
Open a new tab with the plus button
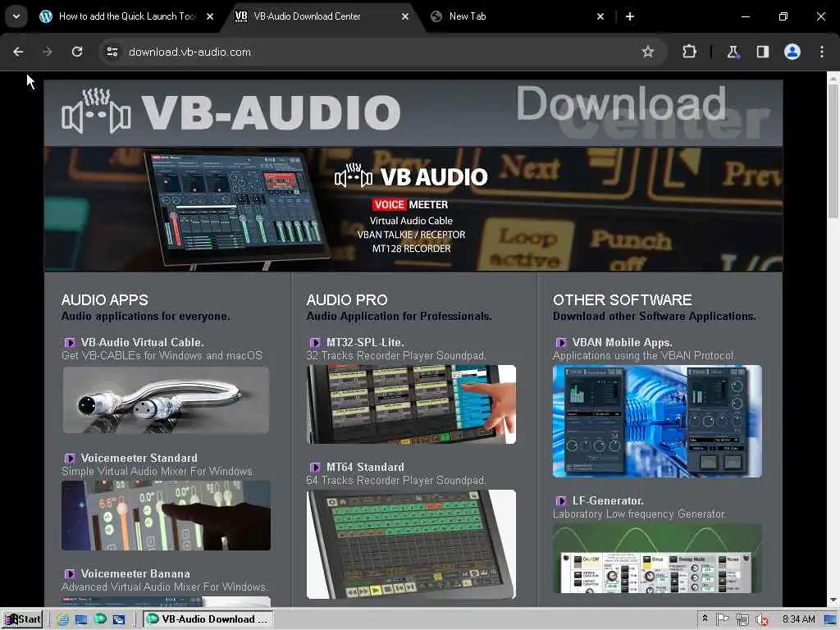pyautogui.click(x=630, y=16)
